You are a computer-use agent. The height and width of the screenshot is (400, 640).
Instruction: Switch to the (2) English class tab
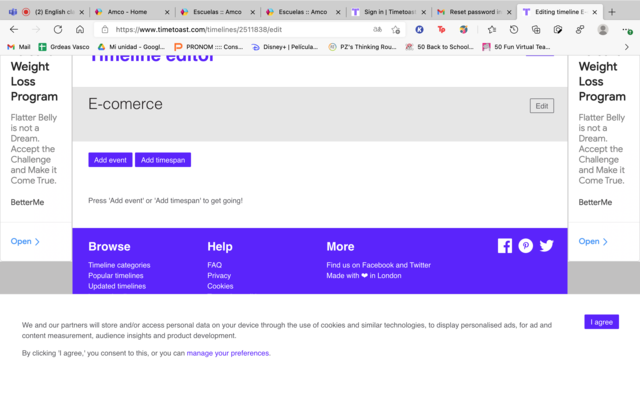48,12
